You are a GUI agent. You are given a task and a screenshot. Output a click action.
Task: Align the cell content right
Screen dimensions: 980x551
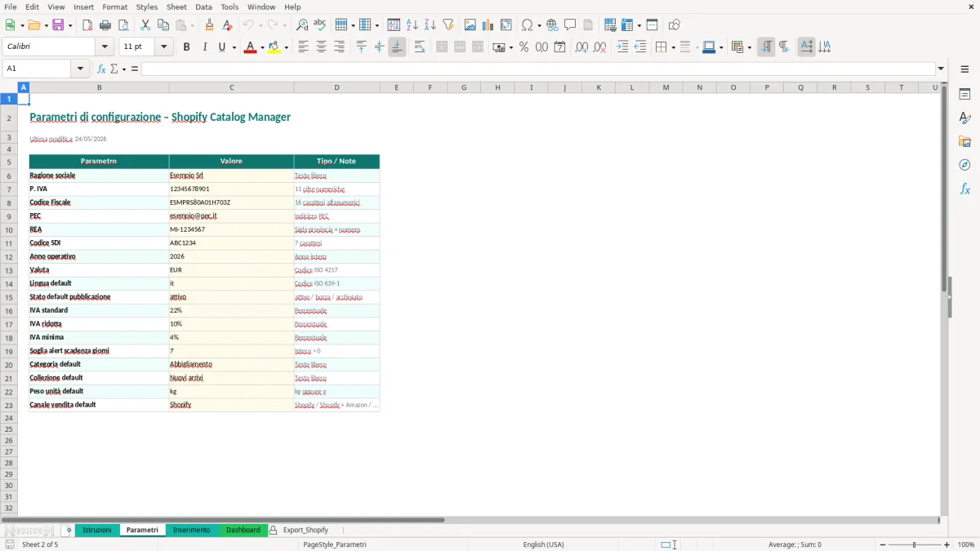click(x=339, y=47)
